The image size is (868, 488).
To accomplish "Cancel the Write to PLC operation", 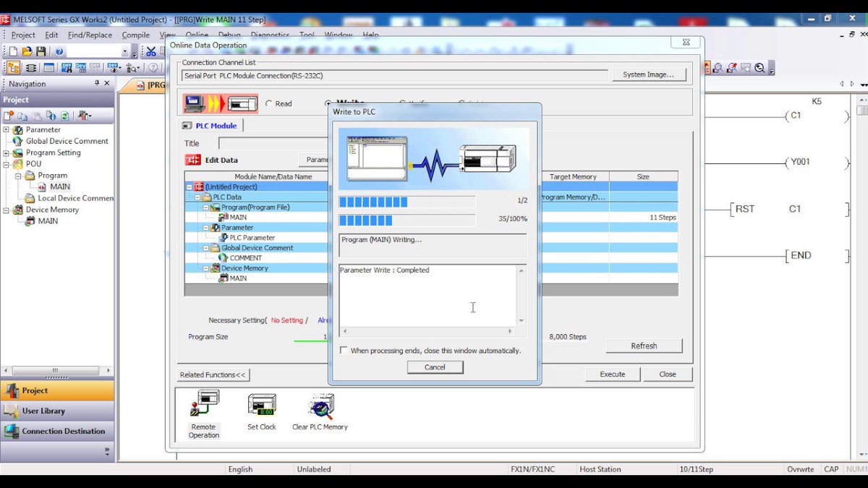I will pos(435,367).
